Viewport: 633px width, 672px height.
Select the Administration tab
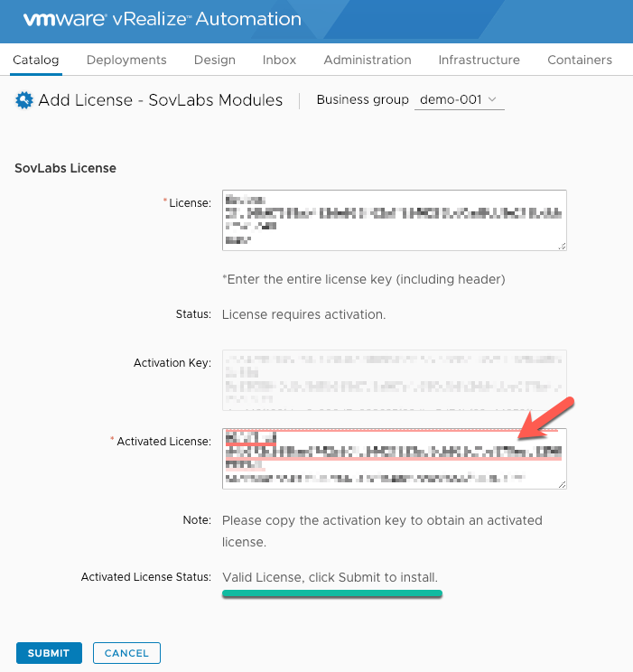click(x=368, y=60)
